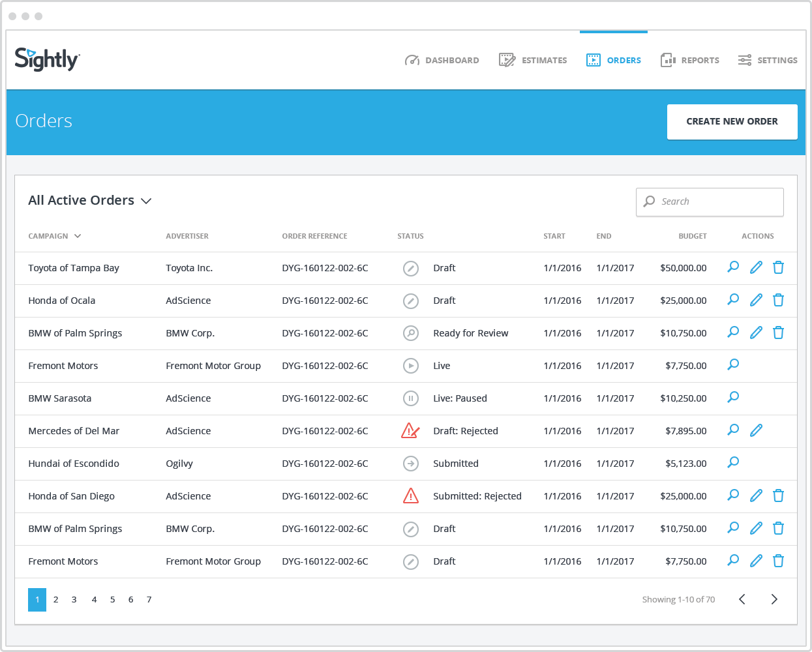Click the Submitted: Rejected warning icon
This screenshot has width=812, height=652.
coord(410,496)
